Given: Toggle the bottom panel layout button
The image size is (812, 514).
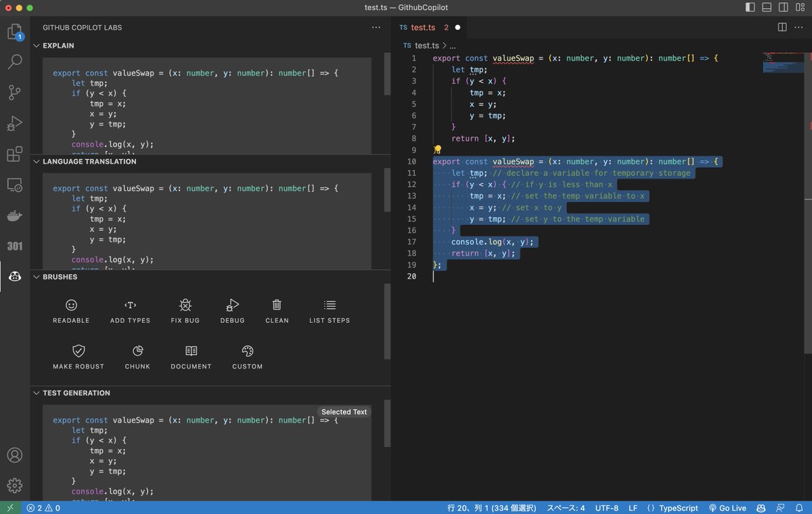Looking at the screenshot, I should pyautogui.click(x=767, y=7).
